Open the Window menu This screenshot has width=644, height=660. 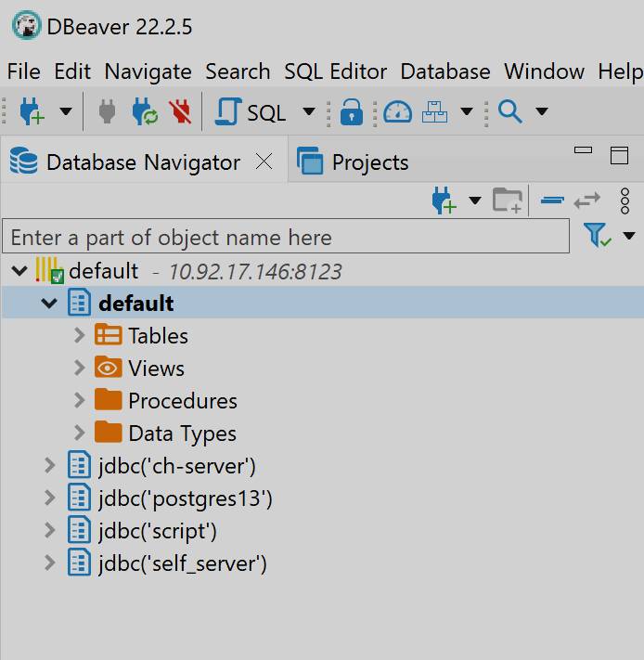click(545, 71)
